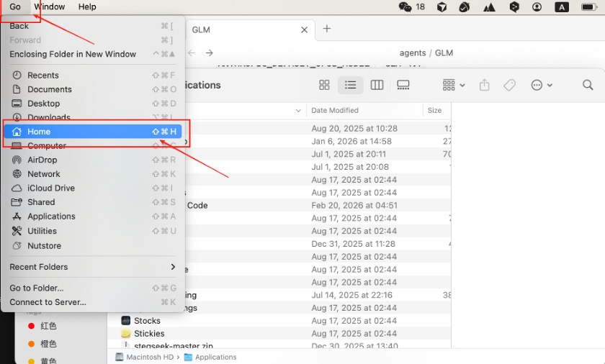Open the More actions ellipsis dropdown

541,85
